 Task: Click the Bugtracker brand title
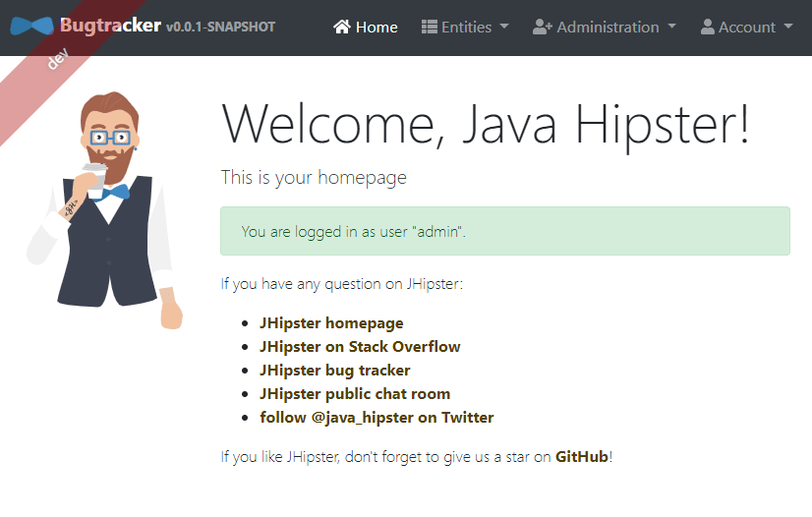(x=110, y=25)
